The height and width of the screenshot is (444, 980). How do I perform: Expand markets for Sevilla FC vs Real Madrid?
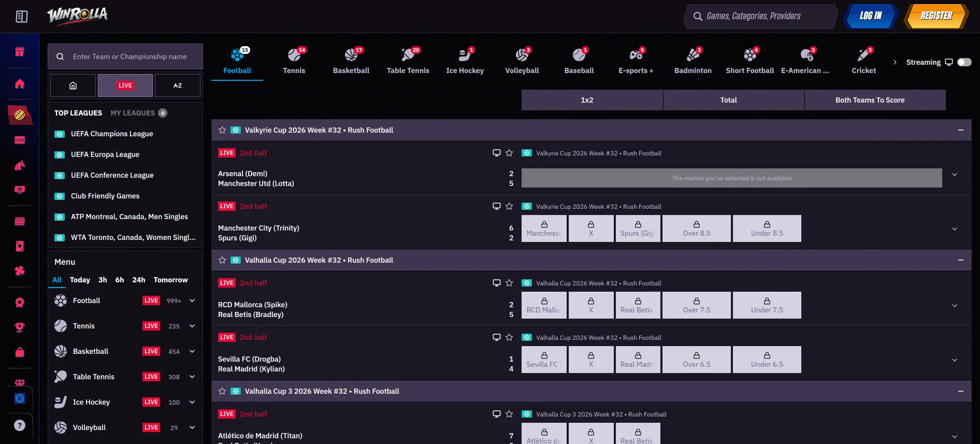click(955, 360)
